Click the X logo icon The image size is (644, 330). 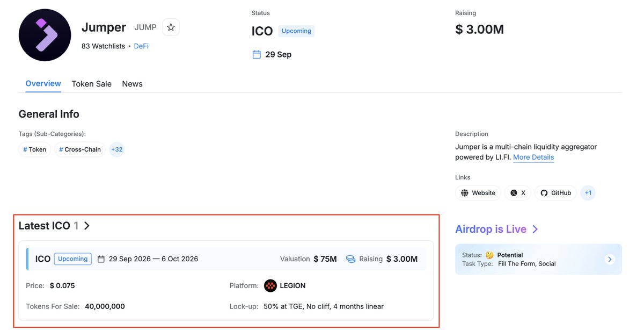514,193
